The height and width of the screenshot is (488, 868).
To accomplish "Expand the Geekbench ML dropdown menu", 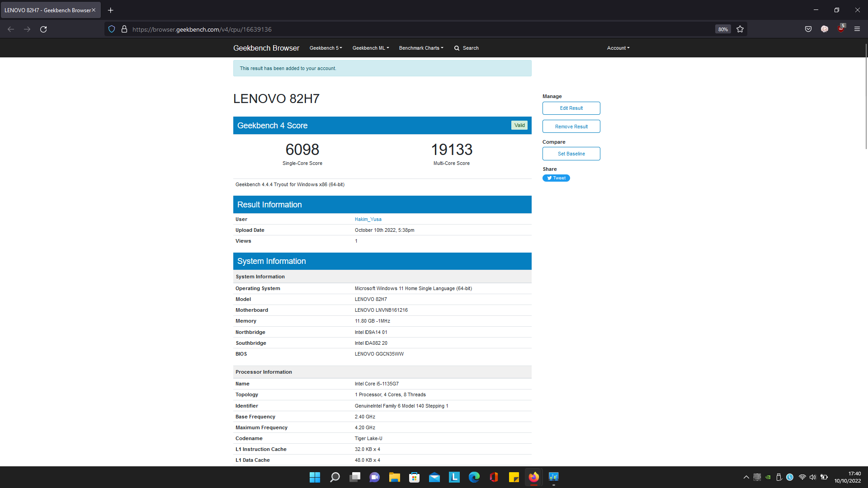I will [371, 48].
